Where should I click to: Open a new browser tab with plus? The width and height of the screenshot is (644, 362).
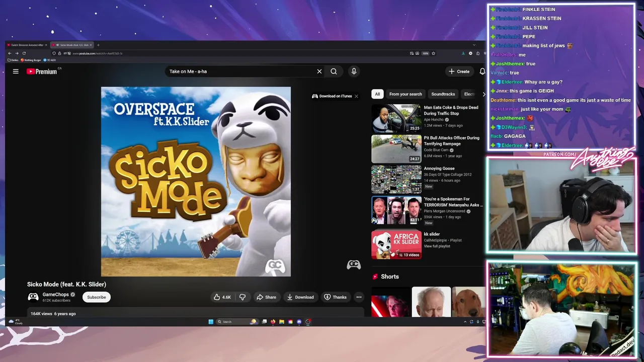point(98,45)
